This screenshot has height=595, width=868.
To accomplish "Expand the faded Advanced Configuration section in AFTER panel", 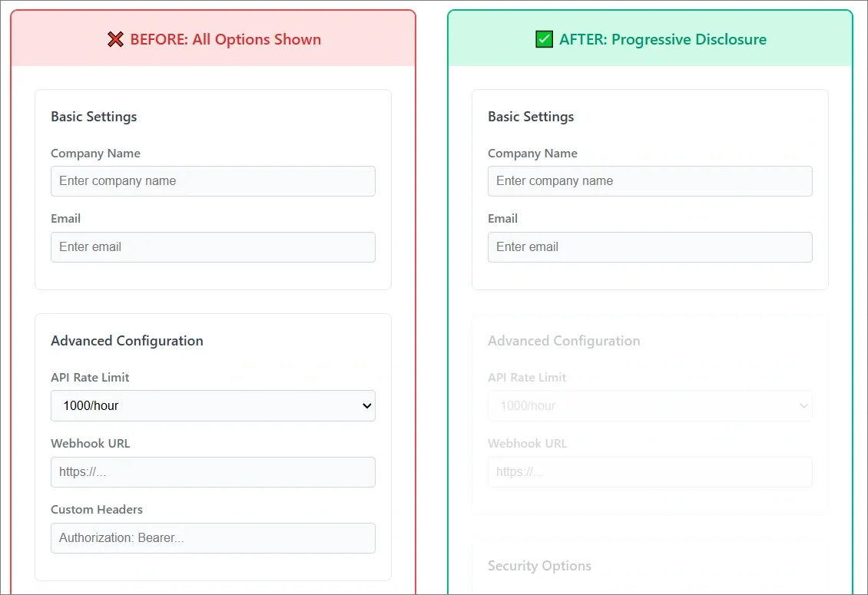I will pyautogui.click(x=564, y=341).
